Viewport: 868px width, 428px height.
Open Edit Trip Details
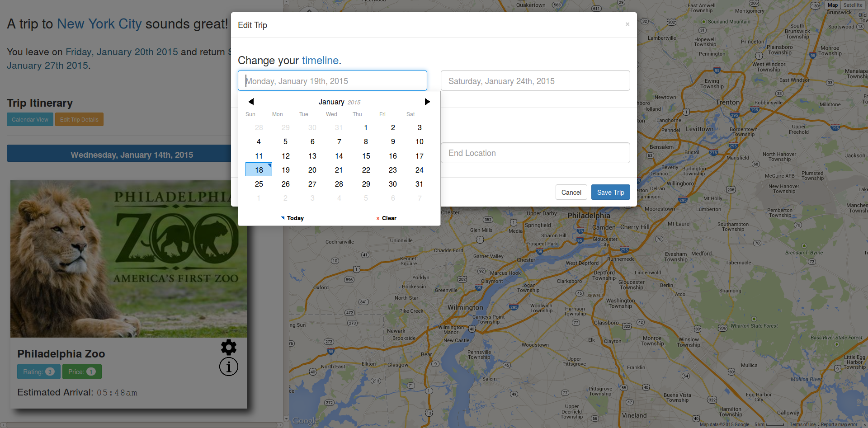click(x=79, y=119)
